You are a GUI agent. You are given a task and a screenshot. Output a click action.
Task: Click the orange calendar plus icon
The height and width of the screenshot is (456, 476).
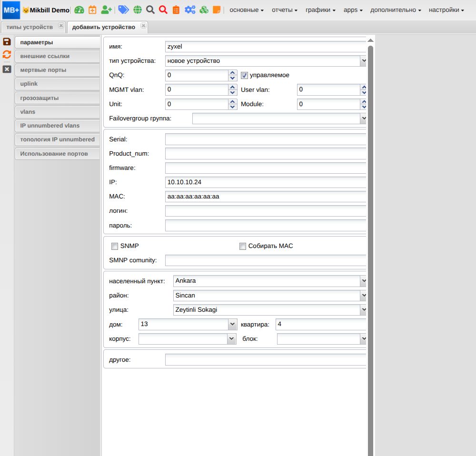click(x=92, y=10)
